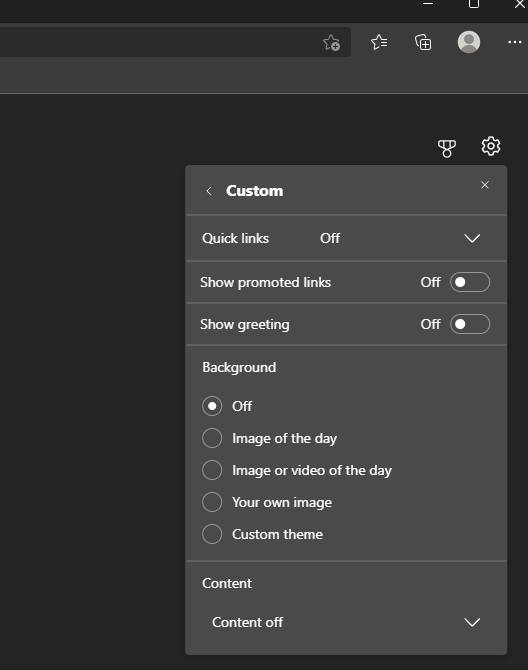The height and width of the screenshot is (670, 528).
Task: Click in the browser address bar
Action: coord(158,42)
